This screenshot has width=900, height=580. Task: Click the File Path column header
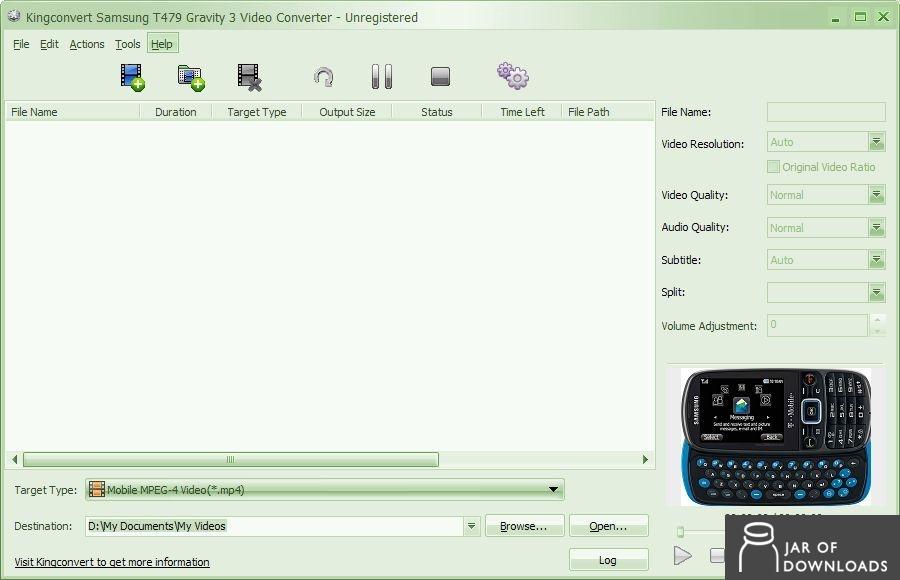(608, 112)
